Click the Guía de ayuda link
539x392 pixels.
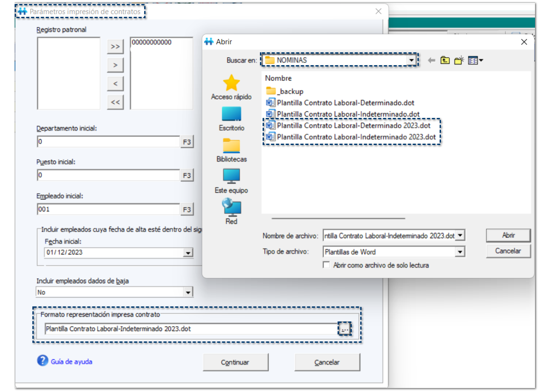[x=71, y=361]
